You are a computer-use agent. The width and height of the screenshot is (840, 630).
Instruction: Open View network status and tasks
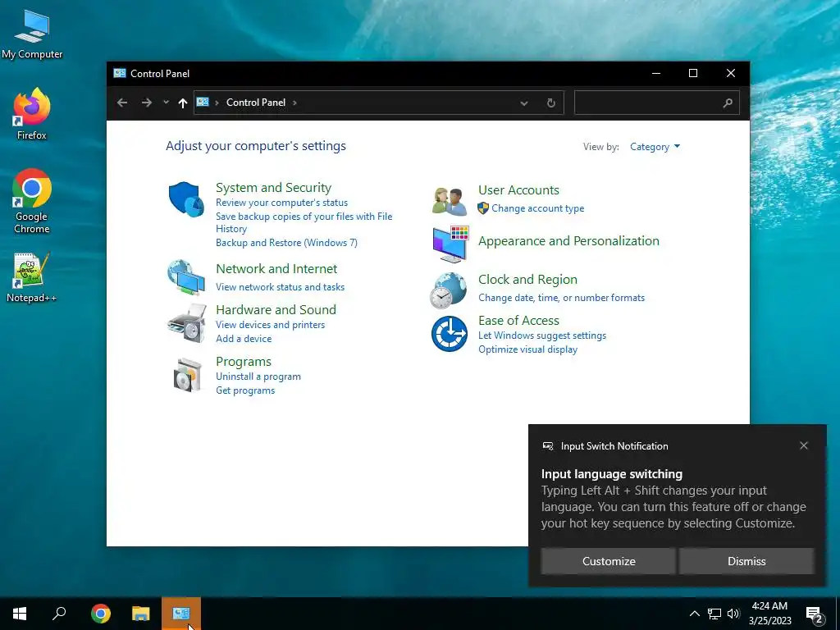point(280,287)
